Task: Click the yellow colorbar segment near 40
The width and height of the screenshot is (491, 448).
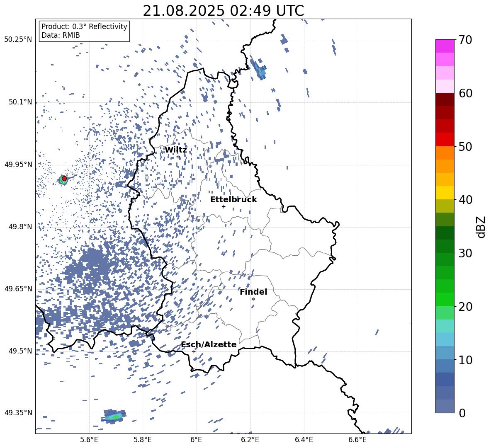Action: [445, 193]
